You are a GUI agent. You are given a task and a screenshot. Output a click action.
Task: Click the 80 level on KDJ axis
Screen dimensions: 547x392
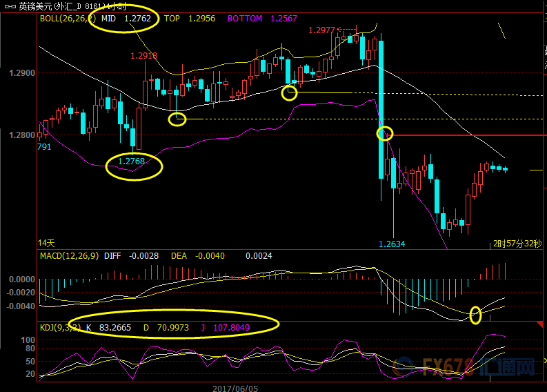tap(30, 349)
